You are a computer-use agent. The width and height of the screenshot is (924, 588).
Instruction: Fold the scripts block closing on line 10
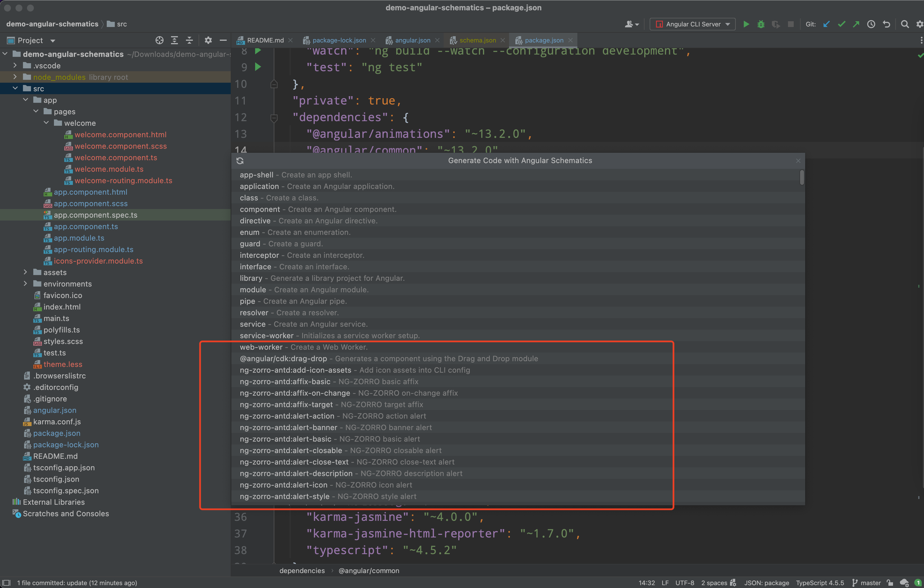pyautogui.click(x=274, y=84)
